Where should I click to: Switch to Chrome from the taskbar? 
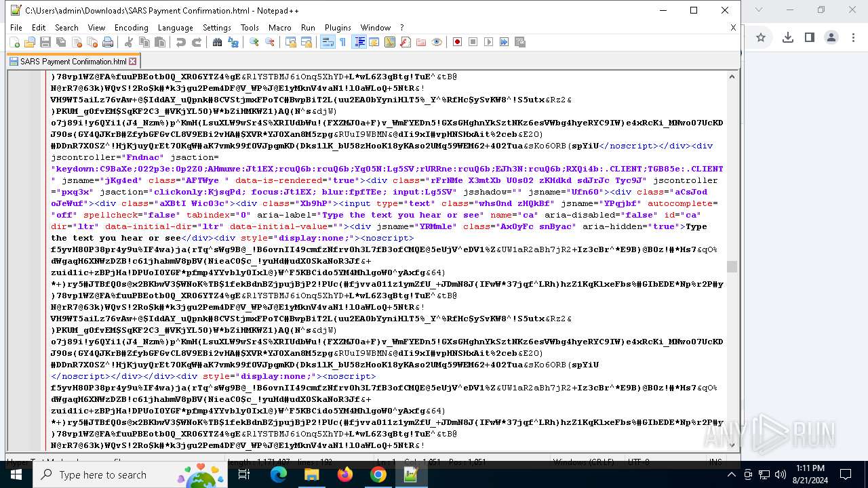[378, 474]
